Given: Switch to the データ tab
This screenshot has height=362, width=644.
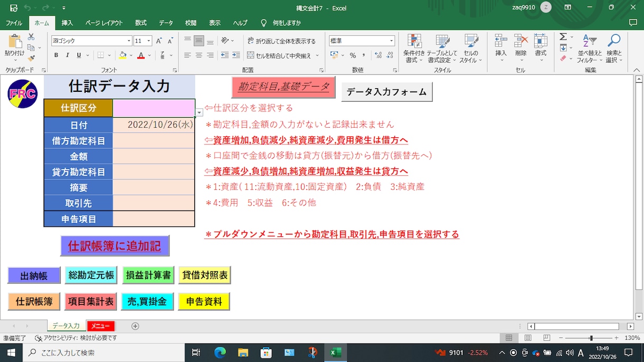Looking at the screenshot, I should [166, 23].
